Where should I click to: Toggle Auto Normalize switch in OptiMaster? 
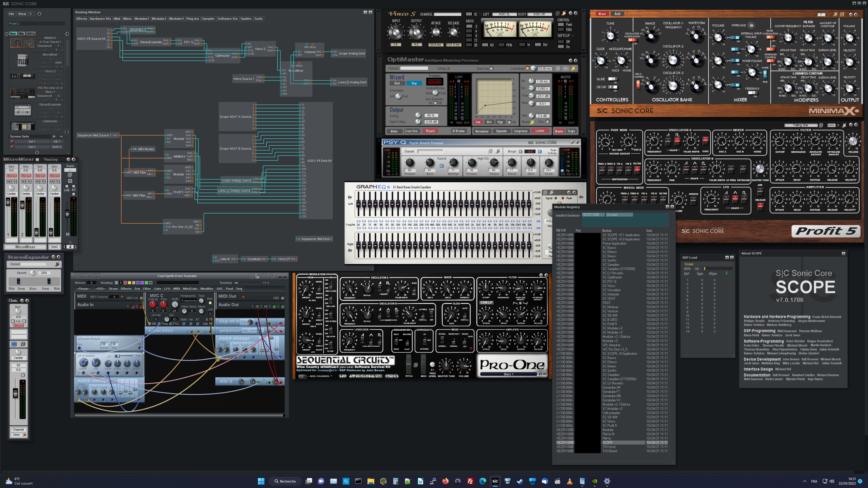pos(435,103)
